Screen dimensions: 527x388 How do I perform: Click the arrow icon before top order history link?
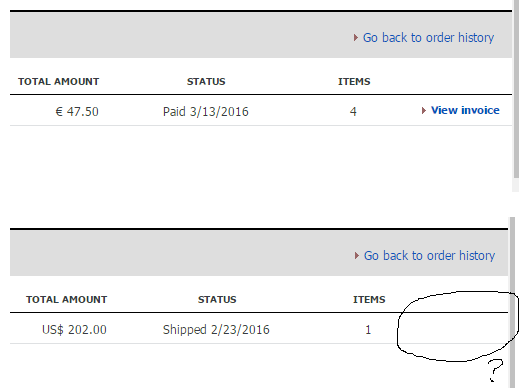[356, 38]
